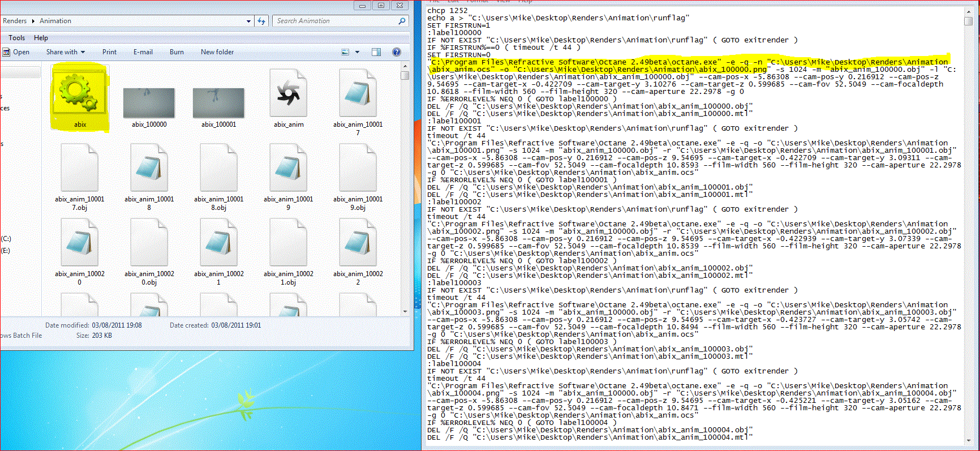The image size is (980, 451).
Task: Select the abix_anim_100021.obj file
Action: (288, 243)
